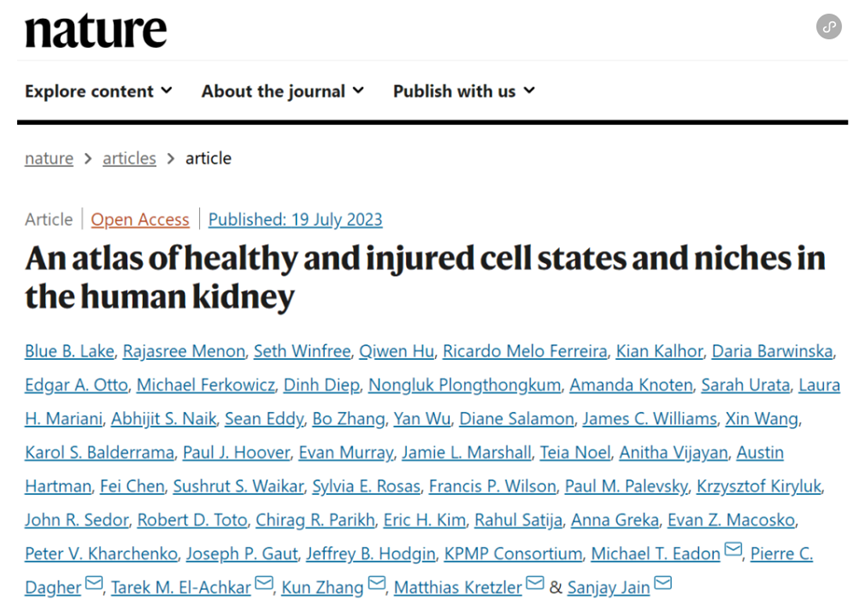Open email envelope next to Michael T. Eadon
This screenshot has height=612, width=865.
[x=733, y=549]
